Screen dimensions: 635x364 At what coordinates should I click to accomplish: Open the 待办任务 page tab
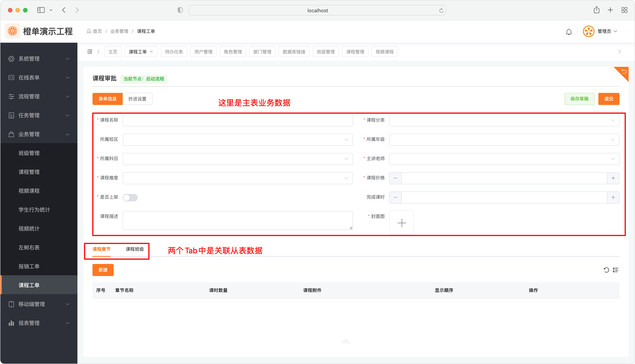(x=174, y=52)
